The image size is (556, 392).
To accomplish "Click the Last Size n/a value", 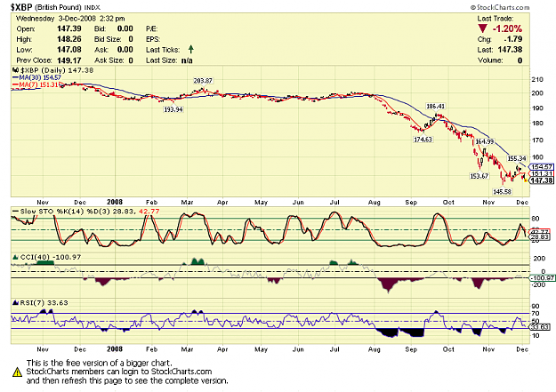I will click(187, 60).
